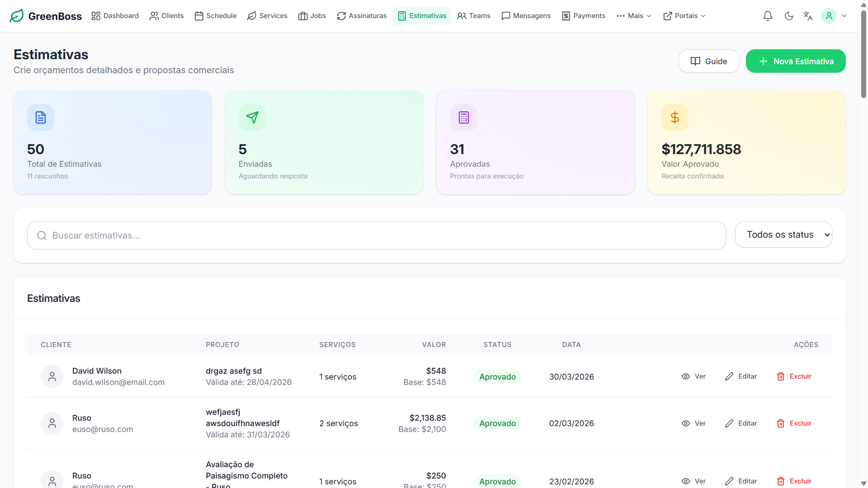Click the GreenBoss leaf logo

click(17, 16)
